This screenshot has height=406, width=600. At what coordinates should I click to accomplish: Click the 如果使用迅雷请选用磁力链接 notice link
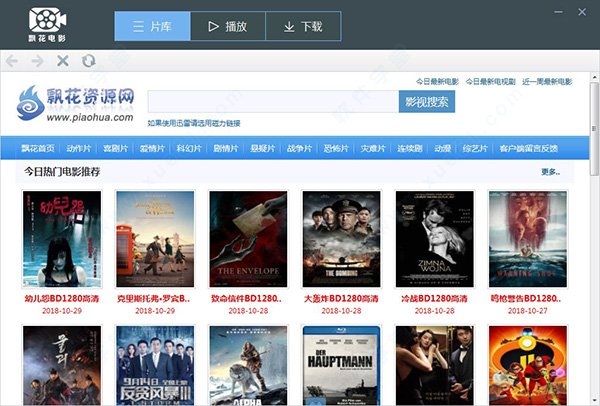194,123
